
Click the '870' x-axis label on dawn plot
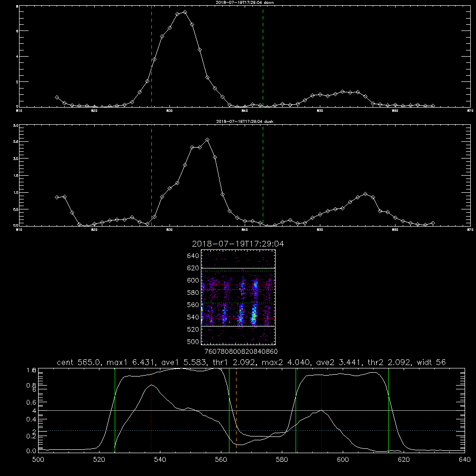(x=470, y=111)
